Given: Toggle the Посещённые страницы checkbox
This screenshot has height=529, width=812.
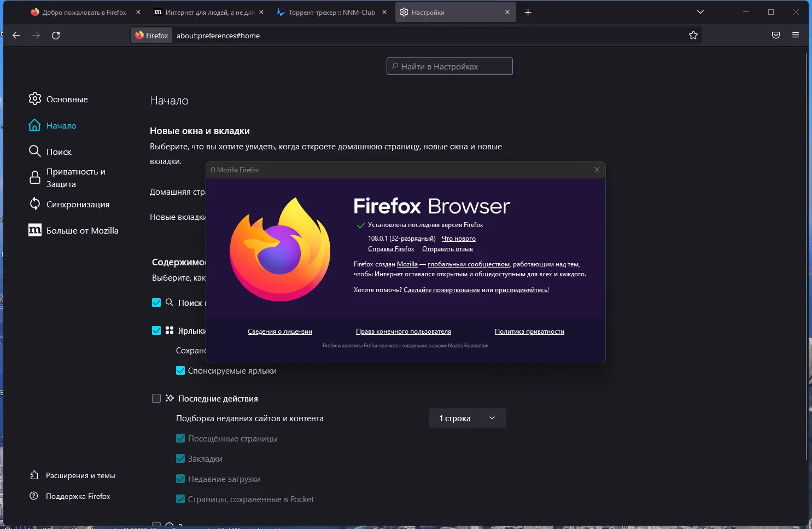Looking at the screenshot, I should click(x=180, y=438).
